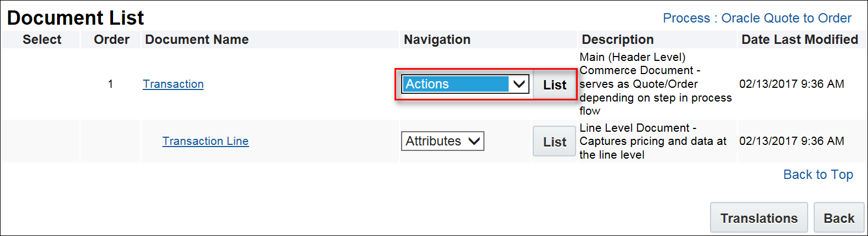This screenshot has width=868, height=236.
Task: Open the Transaction document link
Action: click(173, 84)
